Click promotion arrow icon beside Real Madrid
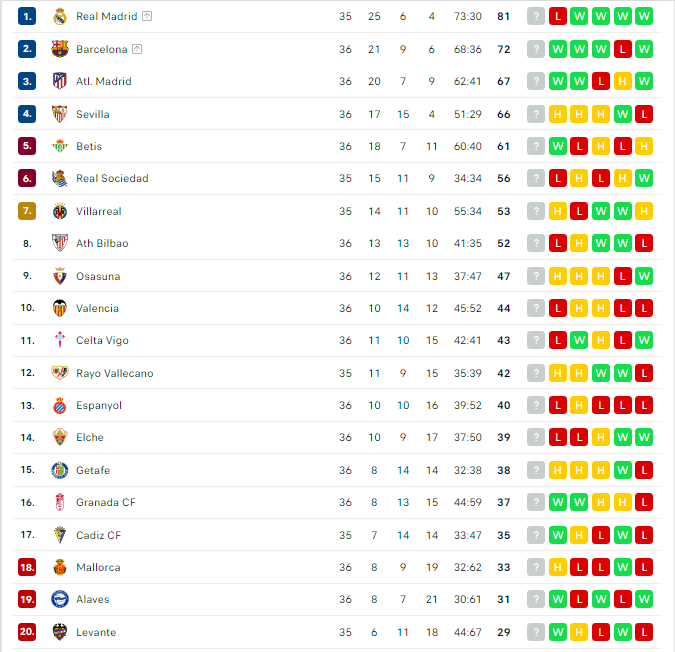The image size is (675, 652). coord(147,16)
